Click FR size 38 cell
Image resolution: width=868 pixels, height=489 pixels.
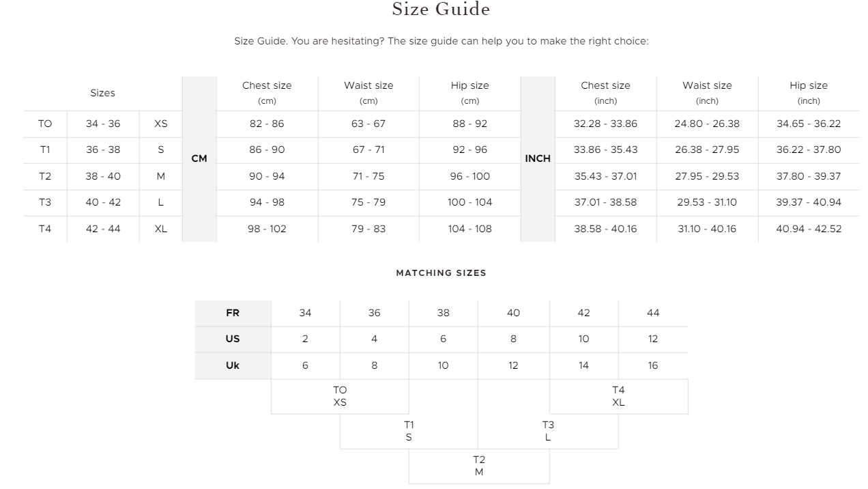(444, 313)
